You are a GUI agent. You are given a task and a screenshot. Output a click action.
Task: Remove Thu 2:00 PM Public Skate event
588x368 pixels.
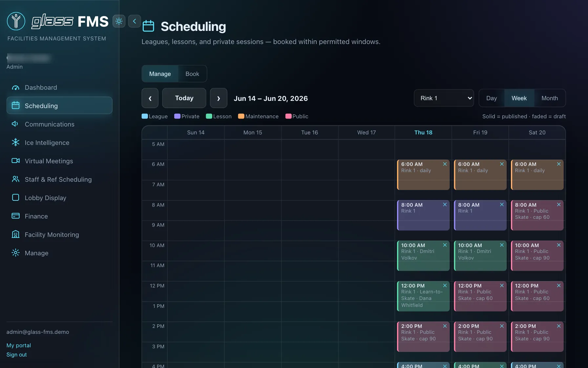coord(445,326)
